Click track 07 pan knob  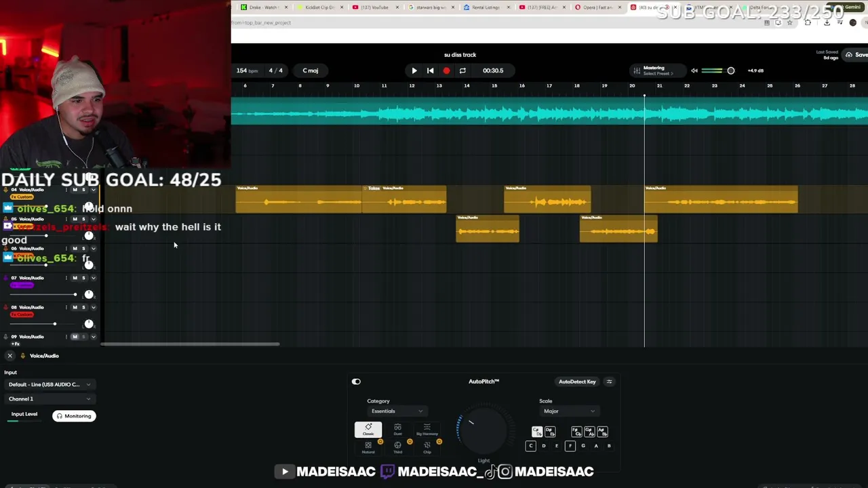pyautogui.click(x=89, y=294)
